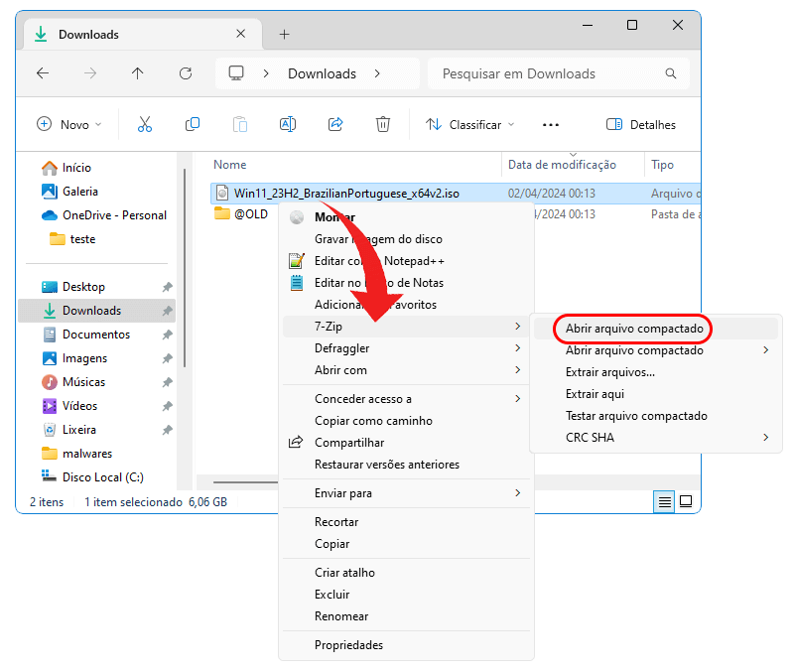Image resolution: width=793 pixels, height=672 pixels.
Task: Toggle the Detalhes pane button
Action: coord(641,124)
